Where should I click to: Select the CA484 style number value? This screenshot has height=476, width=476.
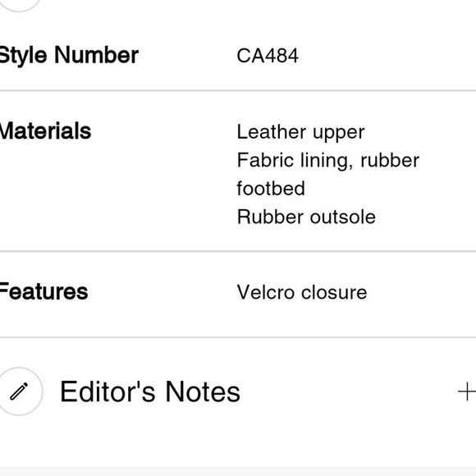[268, 56]
